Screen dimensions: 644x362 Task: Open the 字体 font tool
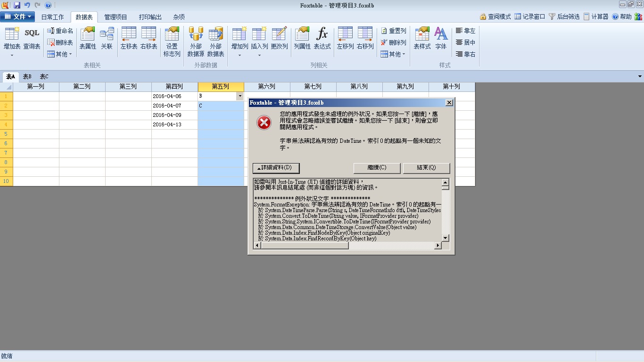click(441, 39)
